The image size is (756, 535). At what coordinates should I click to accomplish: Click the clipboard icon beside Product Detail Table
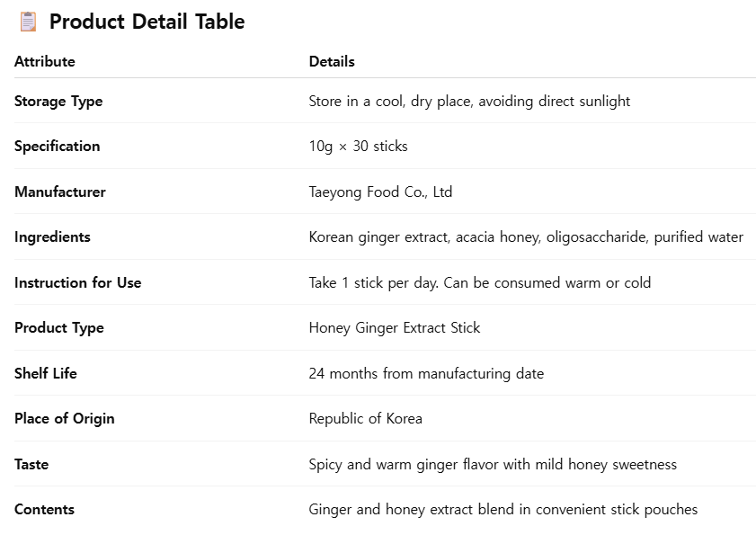(x=28, y=22)
